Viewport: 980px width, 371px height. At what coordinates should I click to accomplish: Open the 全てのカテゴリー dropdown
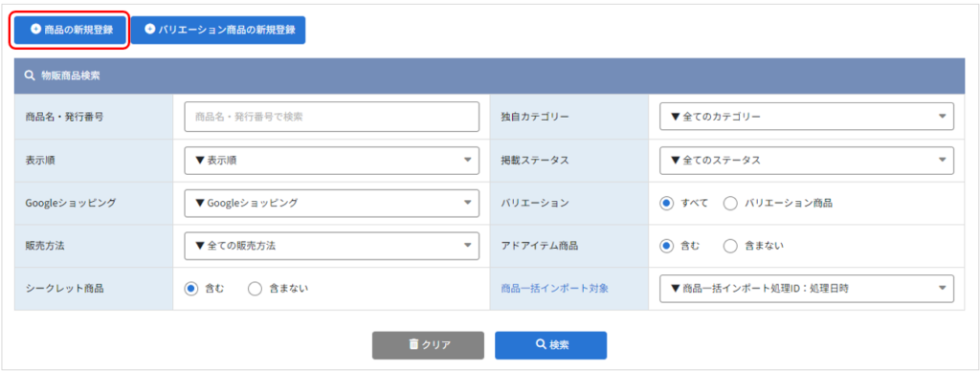pyautogui.click(x=807, y=117)
